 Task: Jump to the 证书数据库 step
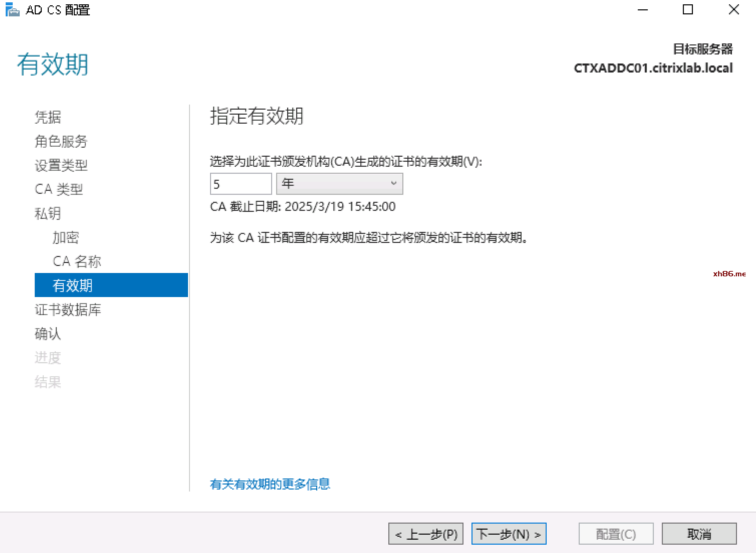pyautogui.click(x=67, y=310)
